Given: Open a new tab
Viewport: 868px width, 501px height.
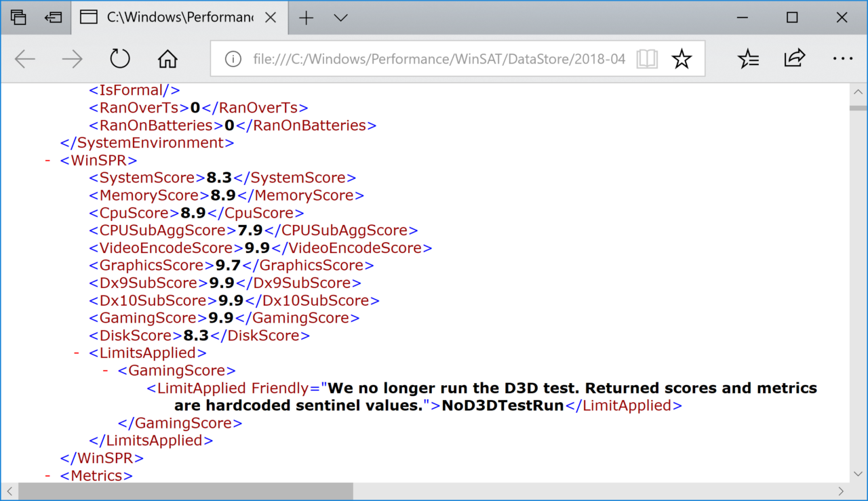Looking at the screenshot, I should pyautogui.click(x=307, y=18).
